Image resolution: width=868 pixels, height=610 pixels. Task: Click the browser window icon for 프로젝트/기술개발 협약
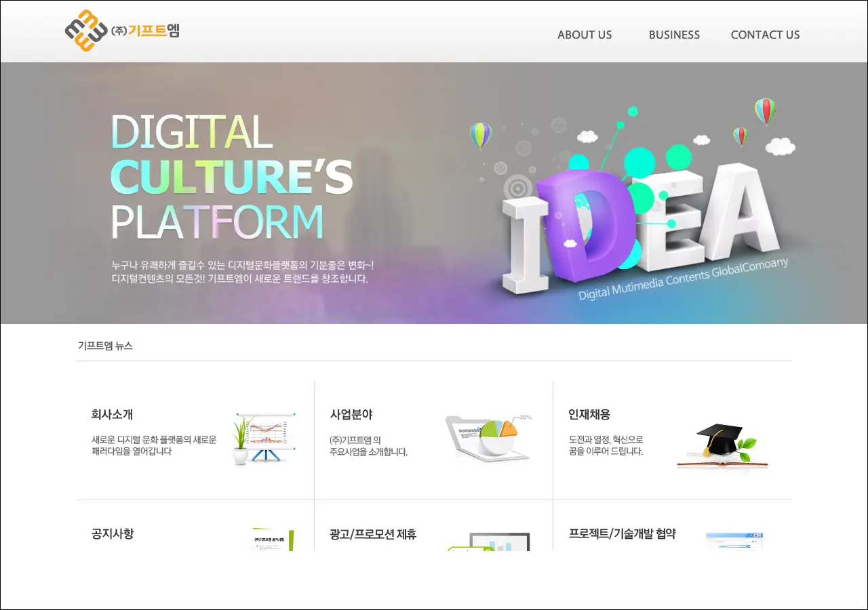pos(734,541)
